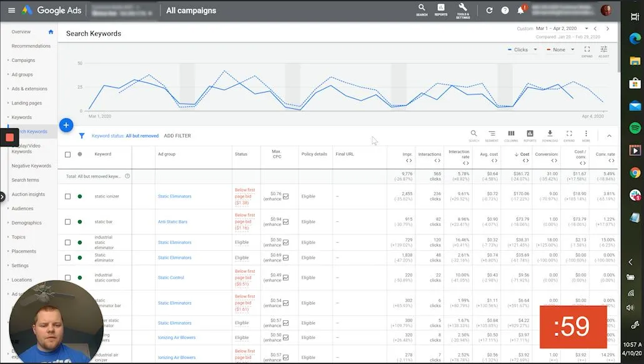Toggle the select-all checkbox in table header
The image size is (644, 364).
coord(68,154)
